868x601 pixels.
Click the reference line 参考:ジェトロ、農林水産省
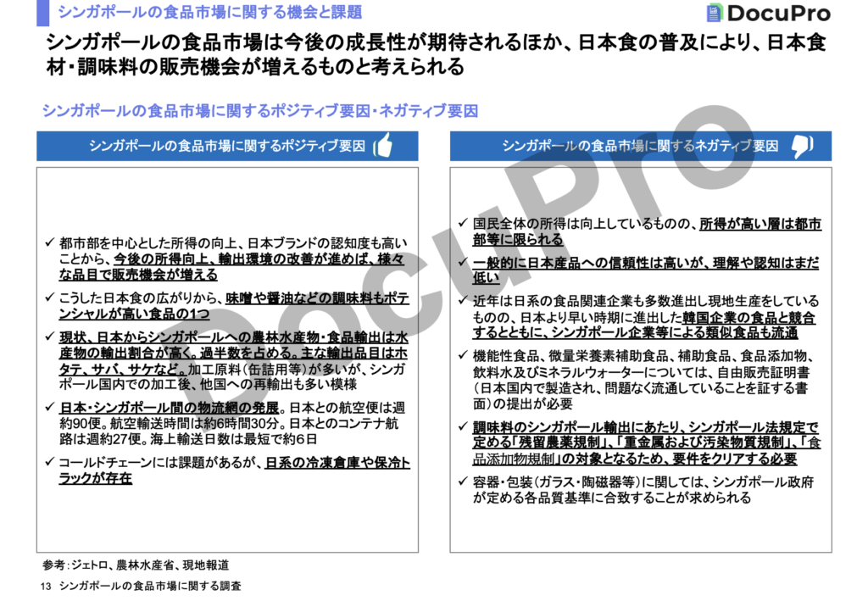pyautogui.click(x=136, y=565)
